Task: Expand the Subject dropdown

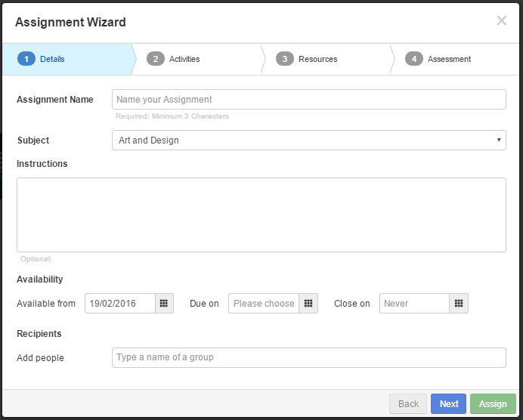Action: point(309,140)
